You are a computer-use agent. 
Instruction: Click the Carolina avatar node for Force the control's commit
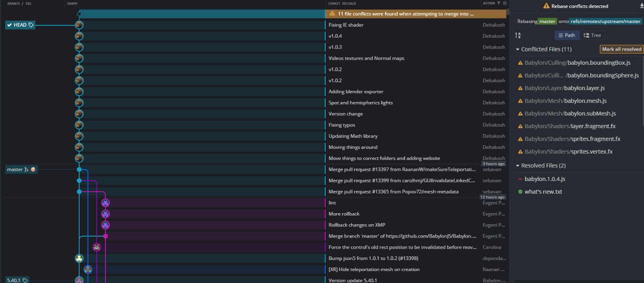click(x=97, y=247)
